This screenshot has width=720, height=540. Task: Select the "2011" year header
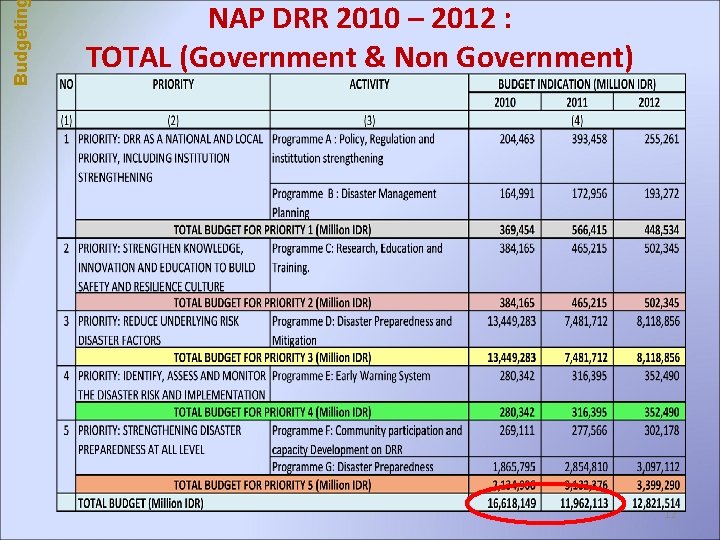[577, 102]
